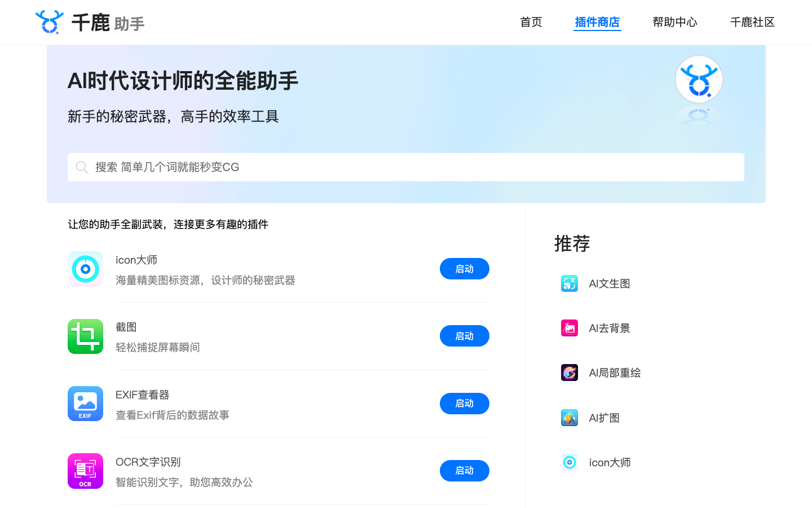Click the OCR文字识别 plugin icon

tap(85, 471)
